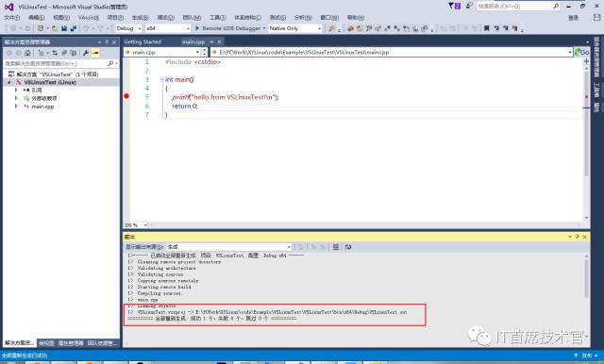The width and height of the screenshot is (604, 364).
Task: Open the 文件(F) menu
Action: pyautogui.click(x=12, y=18)
